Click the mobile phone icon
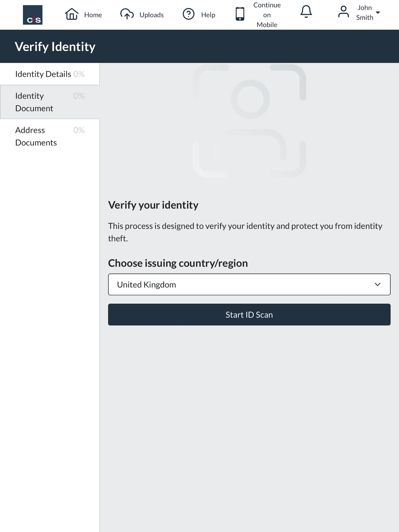 tap(240, 14)
